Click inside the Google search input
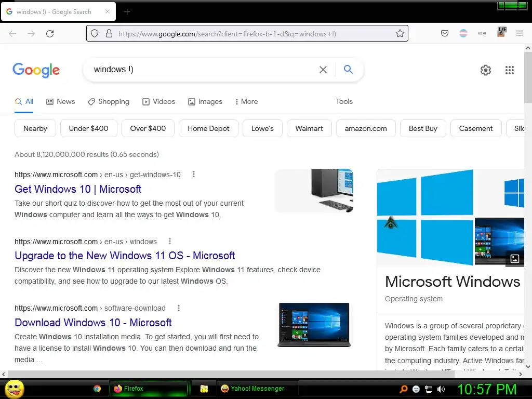 click(204, 70)
